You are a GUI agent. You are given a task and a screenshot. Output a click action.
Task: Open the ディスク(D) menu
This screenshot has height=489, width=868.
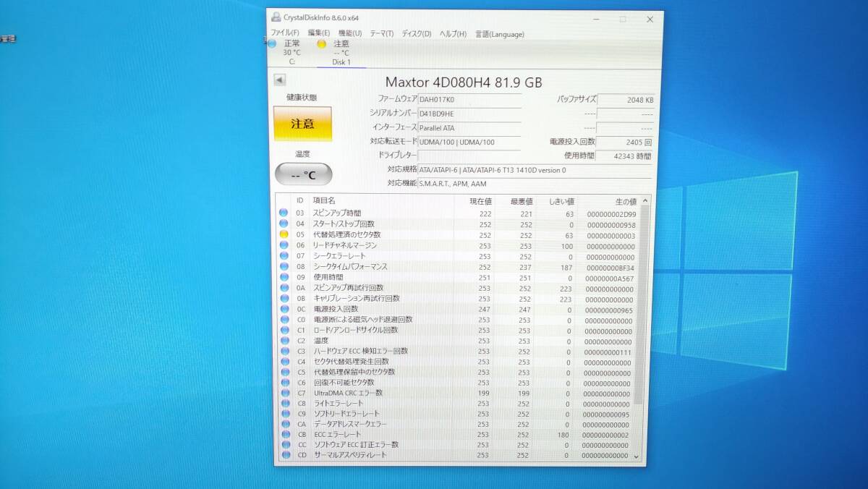[x=417, y=33]
